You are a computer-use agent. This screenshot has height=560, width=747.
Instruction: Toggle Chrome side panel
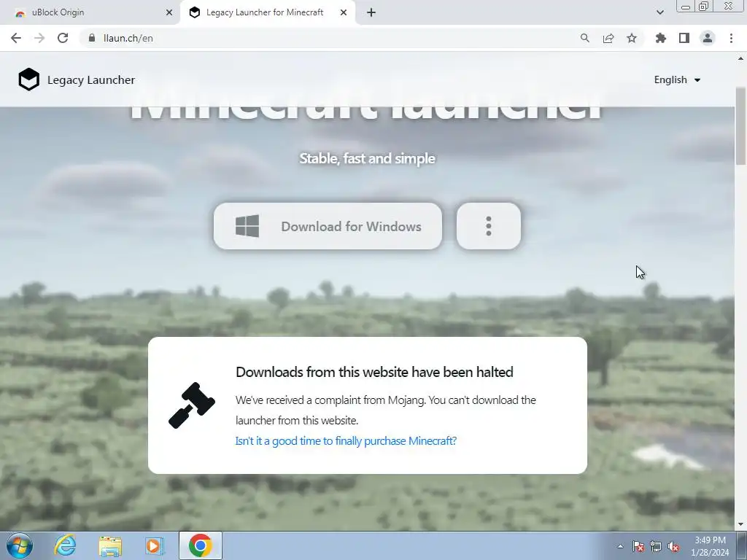(684, 38)
